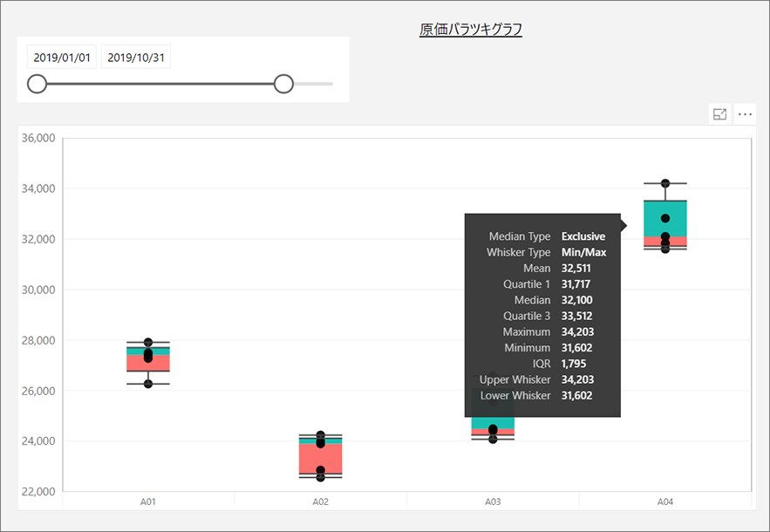The width and height of the screenshot is (770, 532).
Task: Click the A01 label on the x-axis
Action: tap(148, 501)
